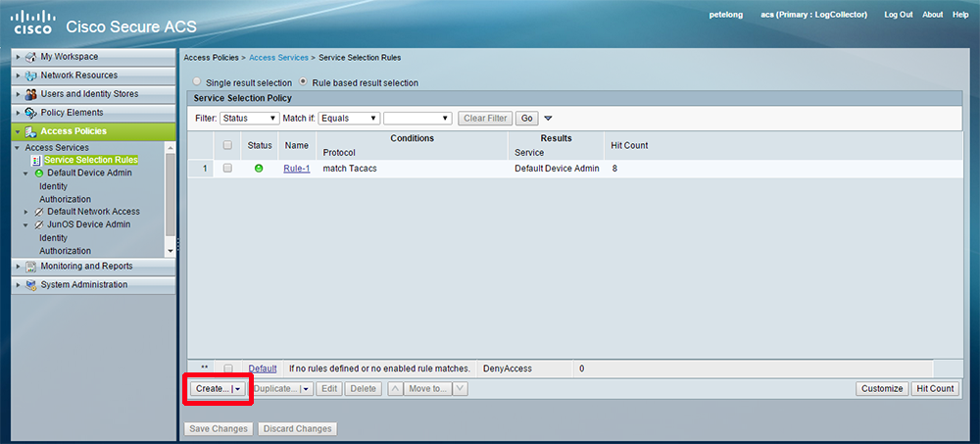The image size is (980, 444).
Task: Select Identity under Default Device Admin
Action: (53, 186)
